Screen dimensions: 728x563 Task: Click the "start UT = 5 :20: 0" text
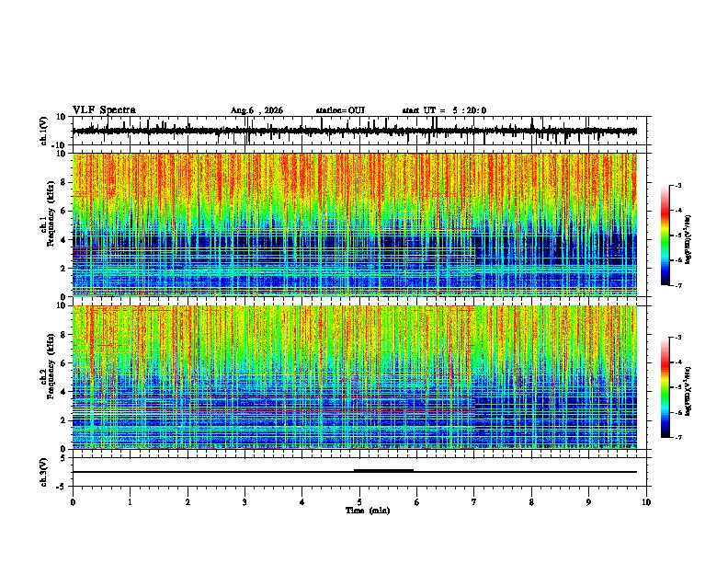coord(444,110)
